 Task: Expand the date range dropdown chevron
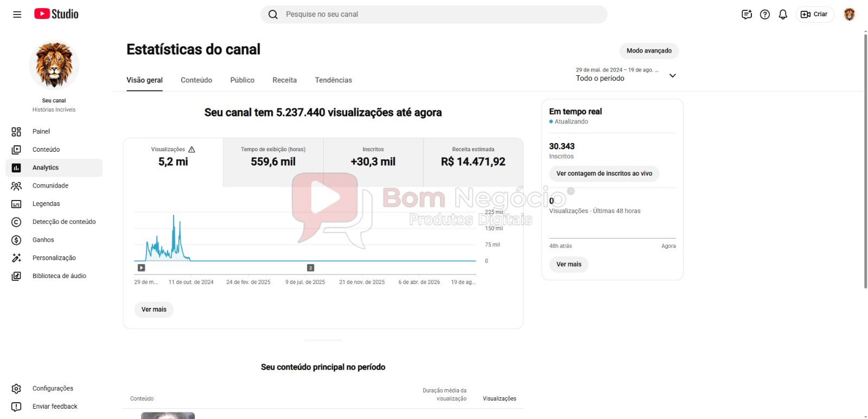click(x=673, y=75)
